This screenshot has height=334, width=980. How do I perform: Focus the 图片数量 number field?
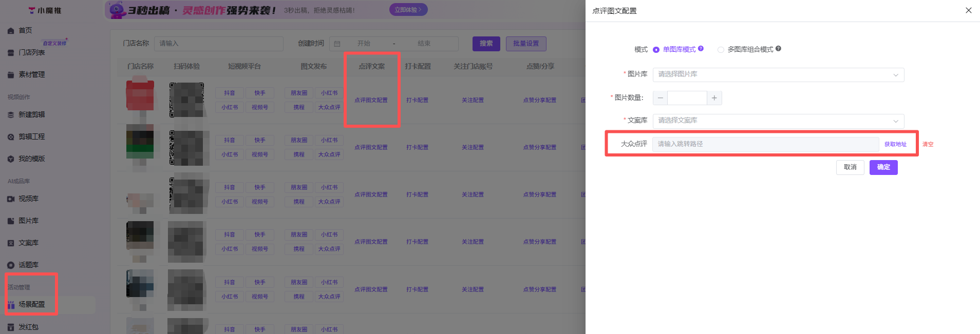[x=687, y=98]
